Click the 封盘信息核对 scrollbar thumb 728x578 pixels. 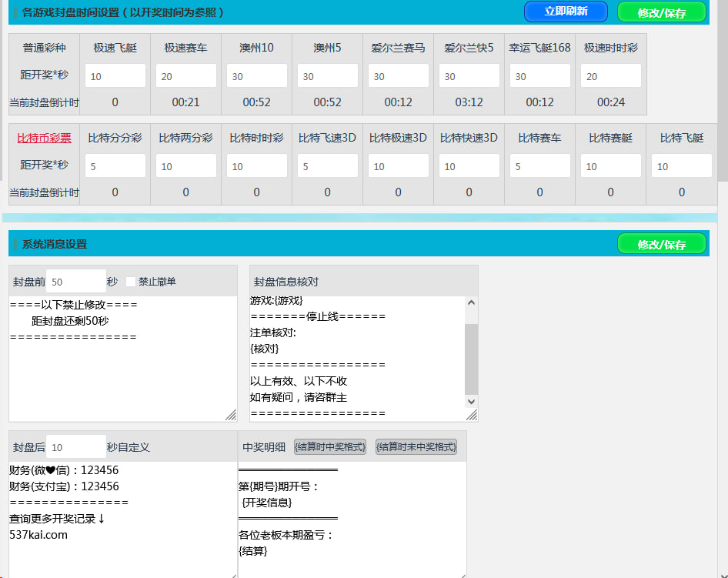click(471, 359)
